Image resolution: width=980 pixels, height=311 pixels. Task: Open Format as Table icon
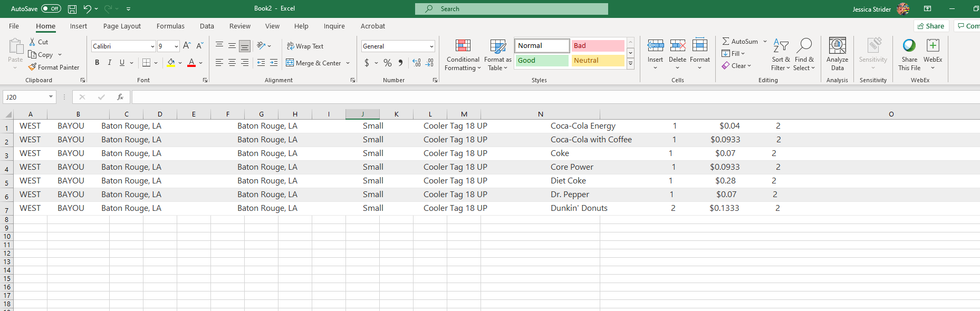(x=498, y=46)
